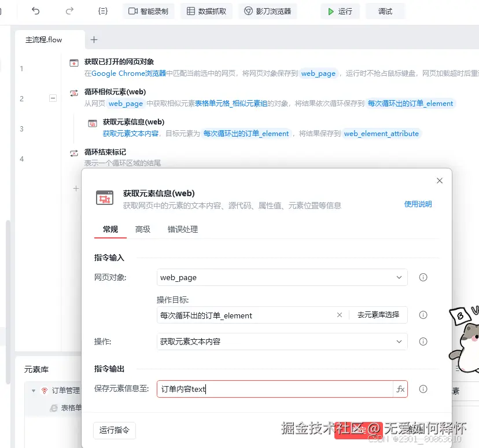The height and width of the screenshot is (448, 479).
Task: Click the 调试 debug button
Action: click(385, 10)
